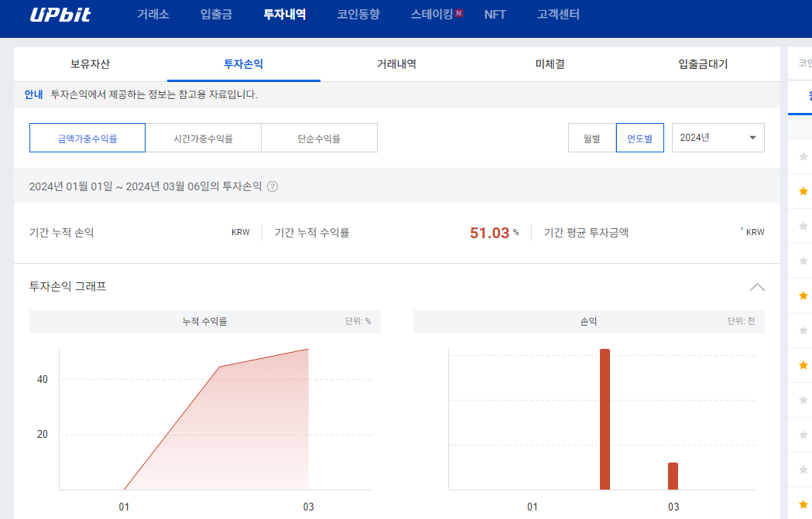Click the help question mark icon beside 투자손익 period
The image size is (812, 519).
[272, 187]
